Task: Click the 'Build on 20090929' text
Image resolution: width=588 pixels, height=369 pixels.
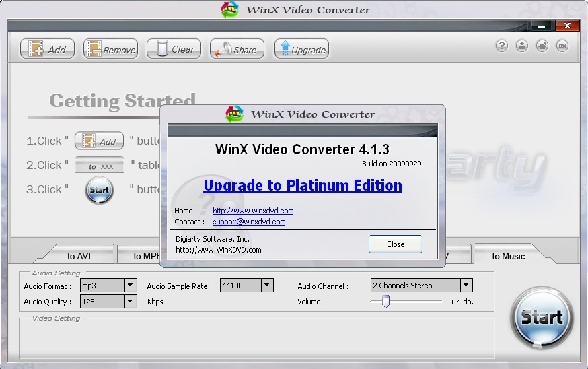Action: [x=392, y=164]
